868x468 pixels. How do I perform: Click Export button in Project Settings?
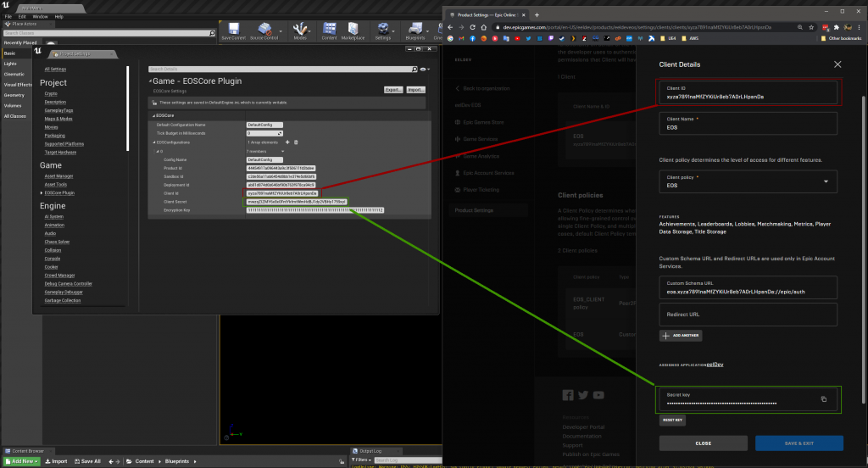[x=393, y=90]
